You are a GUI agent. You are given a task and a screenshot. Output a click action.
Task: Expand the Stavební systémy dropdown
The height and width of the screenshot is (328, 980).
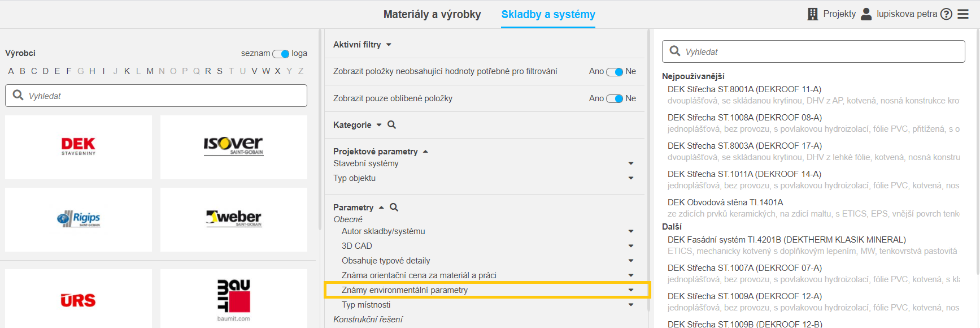pos(485,163)
